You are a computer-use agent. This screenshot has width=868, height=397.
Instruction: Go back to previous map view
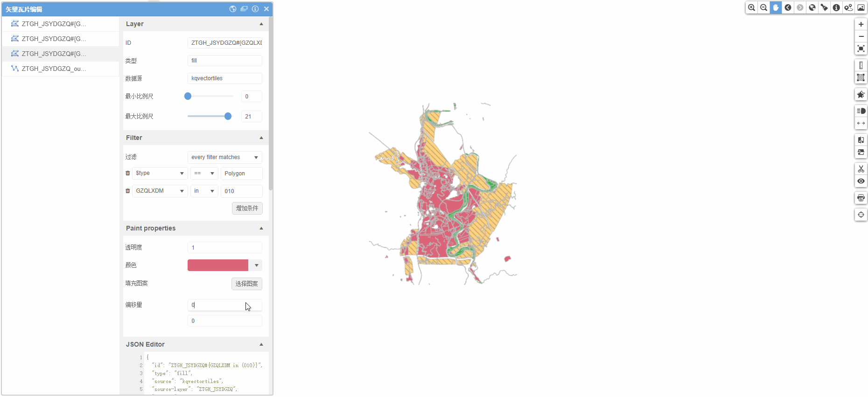point(788,7)
